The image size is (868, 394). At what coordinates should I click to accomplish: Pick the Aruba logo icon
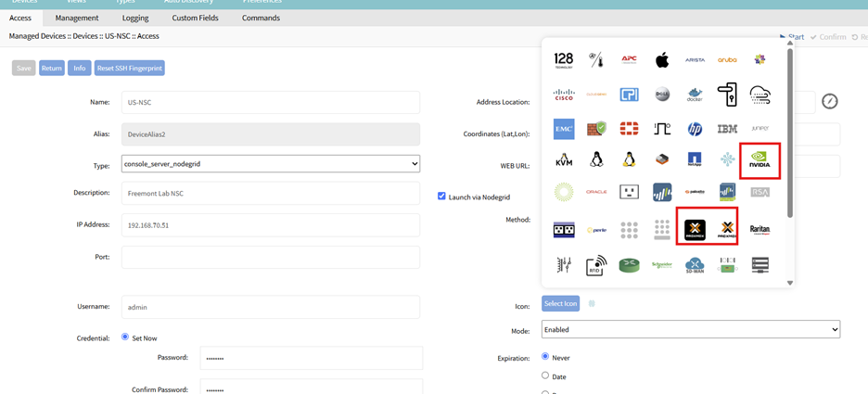coord(727,59)
